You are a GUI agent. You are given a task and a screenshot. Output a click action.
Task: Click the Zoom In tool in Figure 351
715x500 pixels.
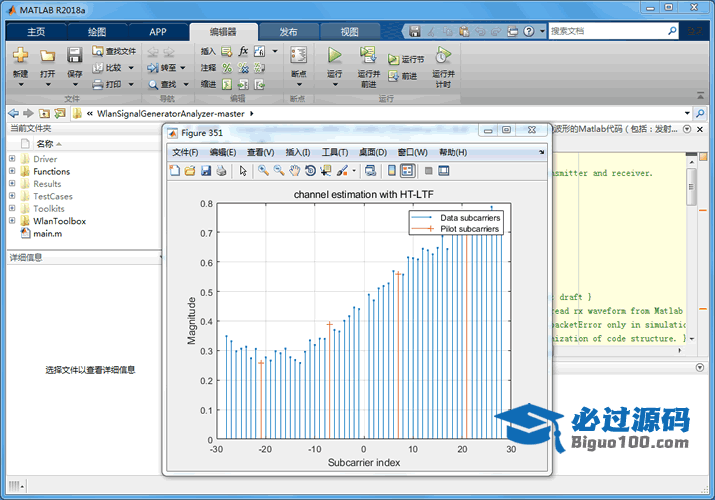pyautogui.click(x=263, y=170)
